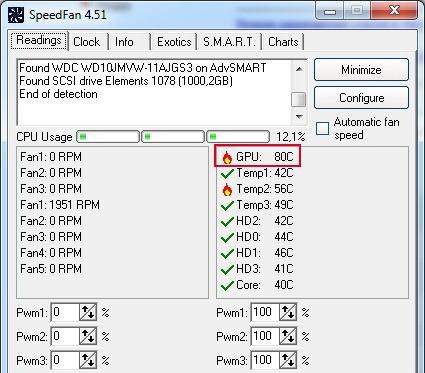Click the "Fan1: 1951 RPM" reading
425x373 pixels.
60,205
